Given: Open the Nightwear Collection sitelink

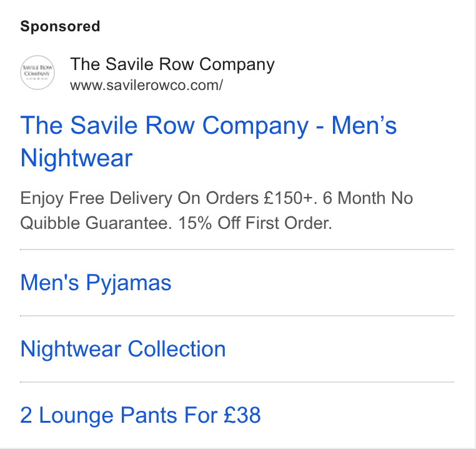Looking at the screenshot, I should click(x=123, y=349).
